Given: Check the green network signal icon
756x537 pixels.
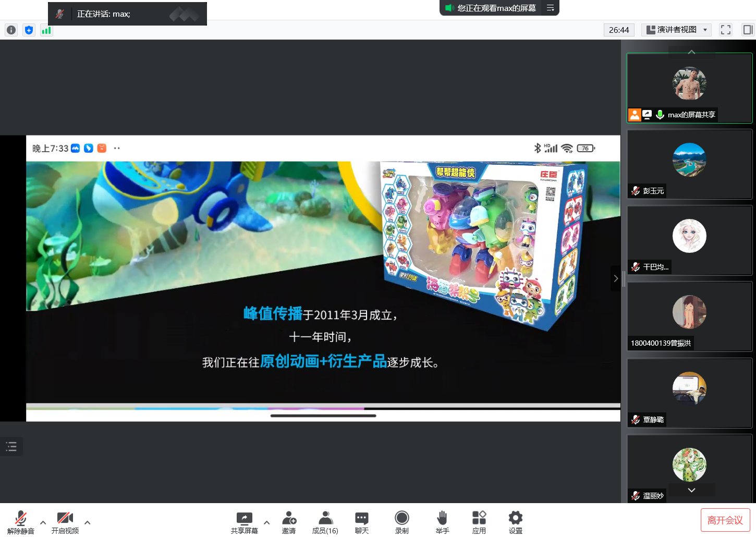Looking at the screenshot, I should 46,30.
